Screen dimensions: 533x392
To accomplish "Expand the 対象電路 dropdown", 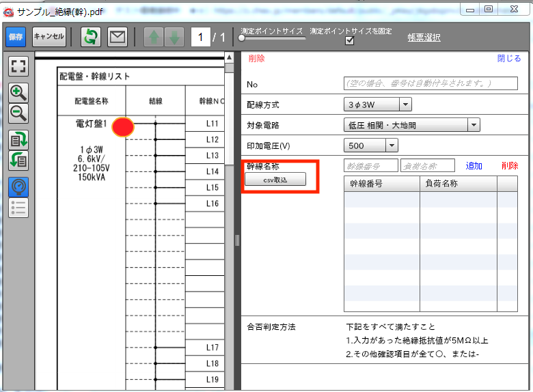I will click(x=473, y=125).
